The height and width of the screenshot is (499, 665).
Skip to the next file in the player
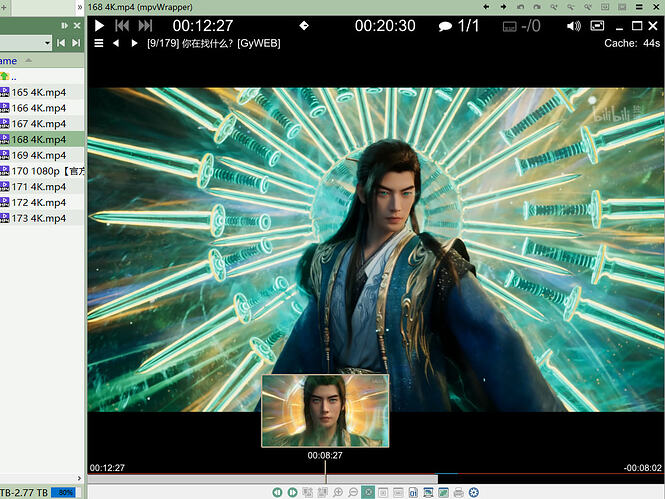coord(145,26)
